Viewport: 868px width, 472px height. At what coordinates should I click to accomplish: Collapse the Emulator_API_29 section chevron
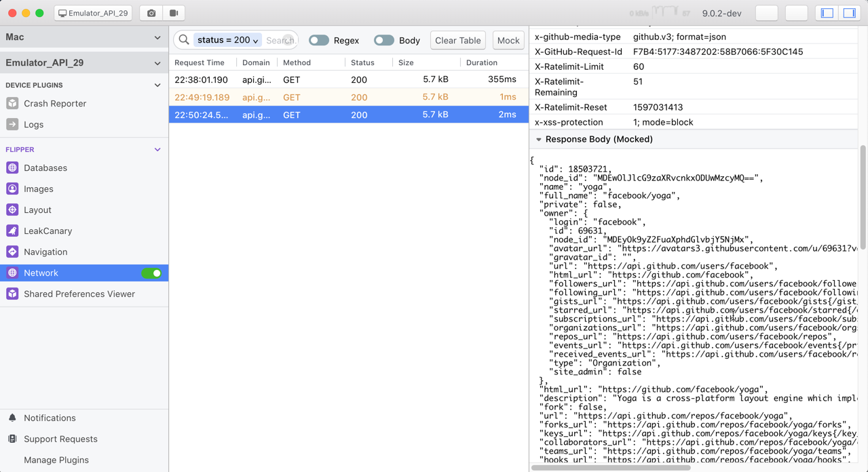tap(157, 63)
